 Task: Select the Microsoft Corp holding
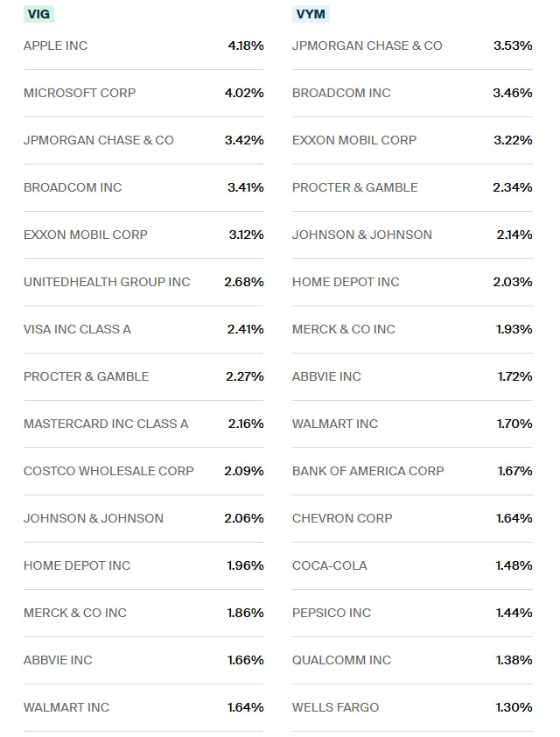[80, 93]
